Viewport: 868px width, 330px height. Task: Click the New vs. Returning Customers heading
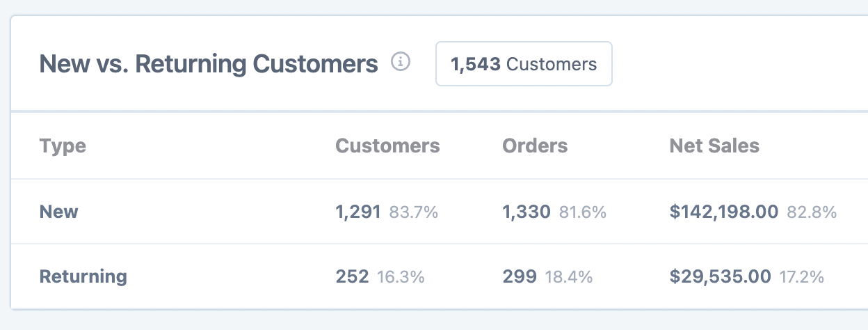click(209, 65)
